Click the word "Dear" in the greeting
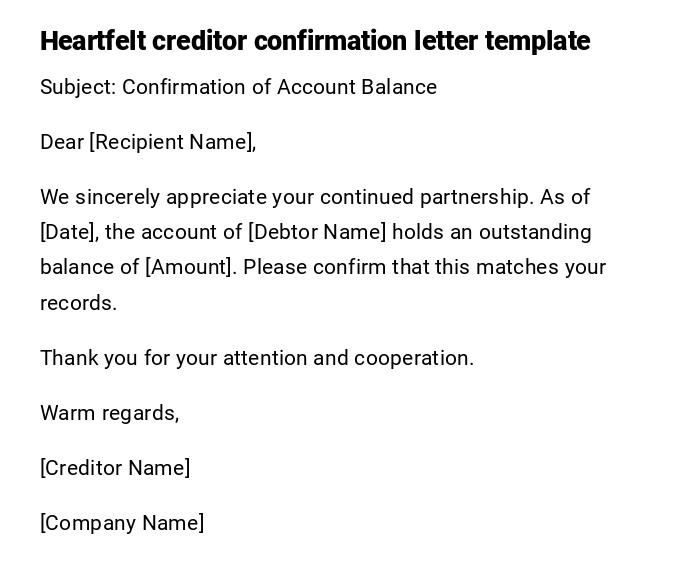Screen dimensions: 700x586 [x=62, y=142]
